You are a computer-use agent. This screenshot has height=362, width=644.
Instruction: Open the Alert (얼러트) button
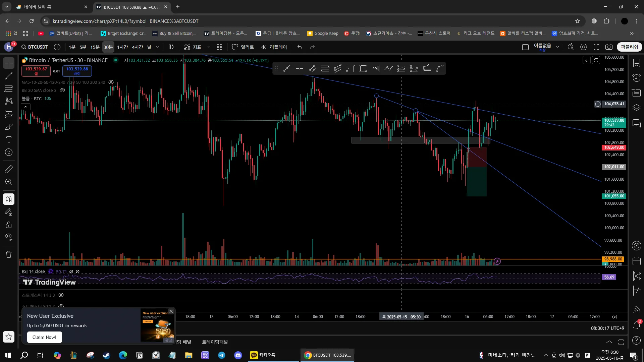tap(243, 47)
